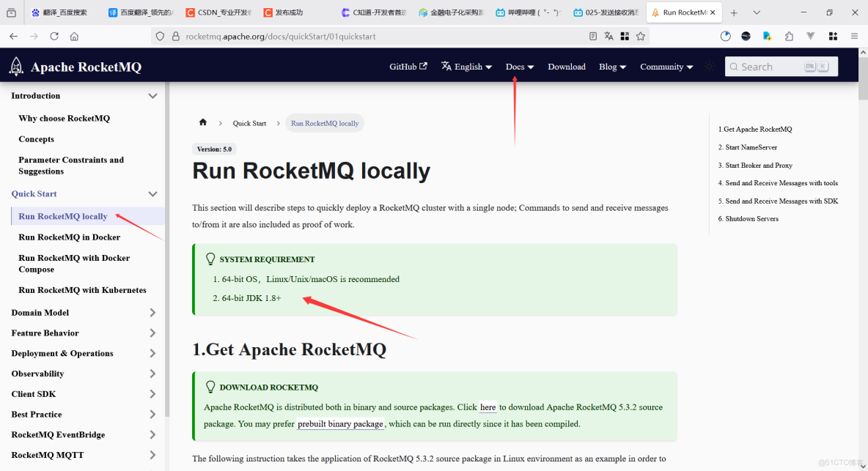The width and height of the screenshot is (868, 471).
Task: Translate the page using the address bar icon
Action: (x=609, y=35)
